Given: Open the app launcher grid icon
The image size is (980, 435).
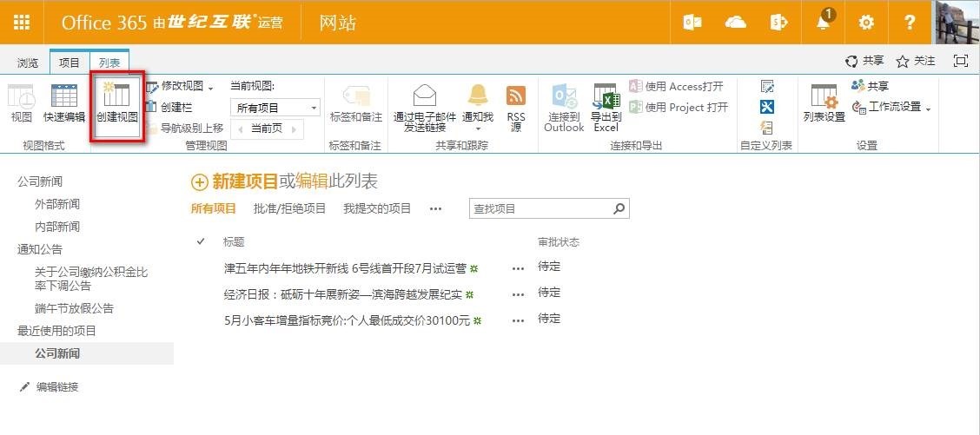Looking at the screenshot, I should (22, 23).
